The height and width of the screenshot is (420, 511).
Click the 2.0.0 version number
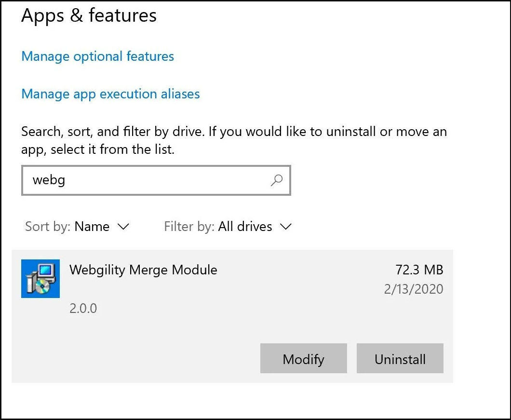(83, 308)
